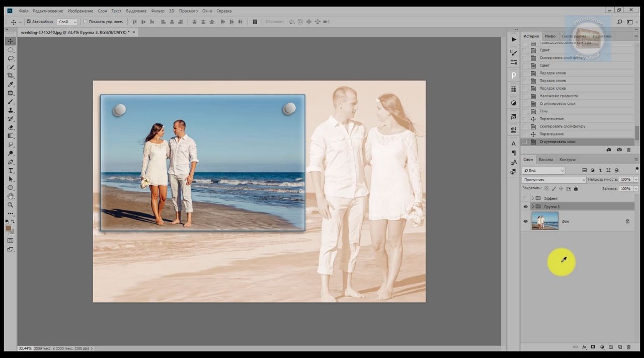
Task: Click the foreground color swatch
Action: [x=9, y=228]
